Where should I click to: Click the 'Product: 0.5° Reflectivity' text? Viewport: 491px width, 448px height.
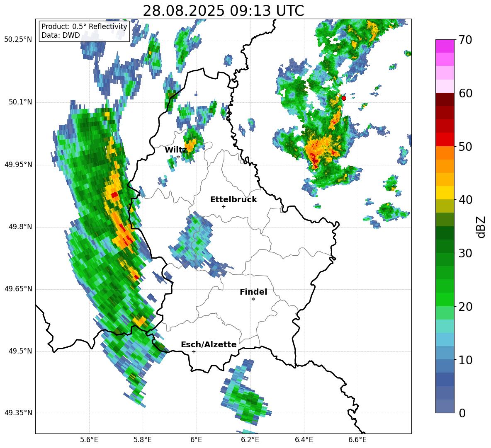coord(84,26)
